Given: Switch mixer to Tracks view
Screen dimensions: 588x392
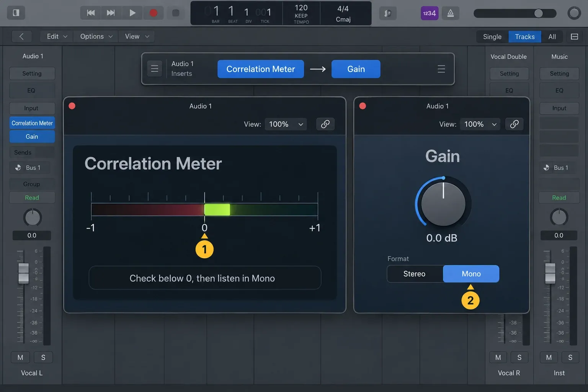Looking at the screenshot, I should 525,37.
